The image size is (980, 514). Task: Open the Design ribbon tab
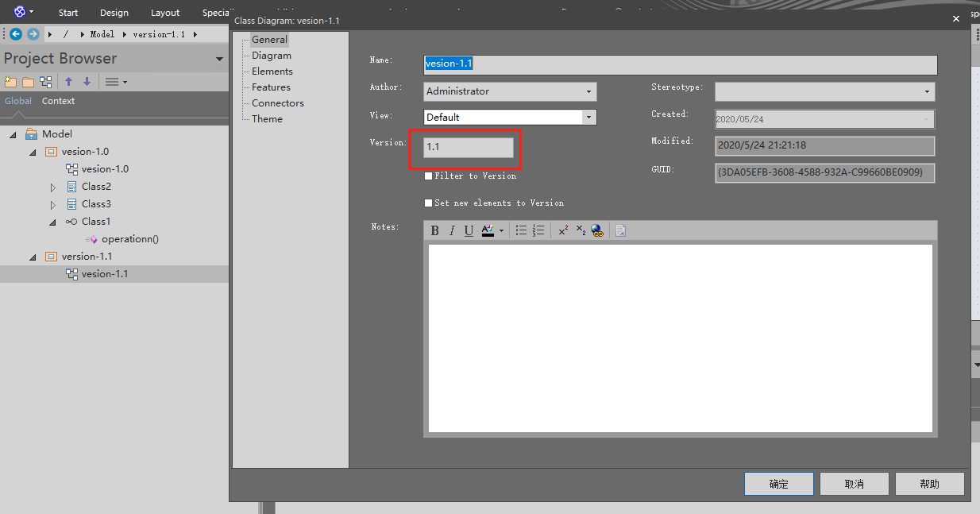tap(114, 13)
